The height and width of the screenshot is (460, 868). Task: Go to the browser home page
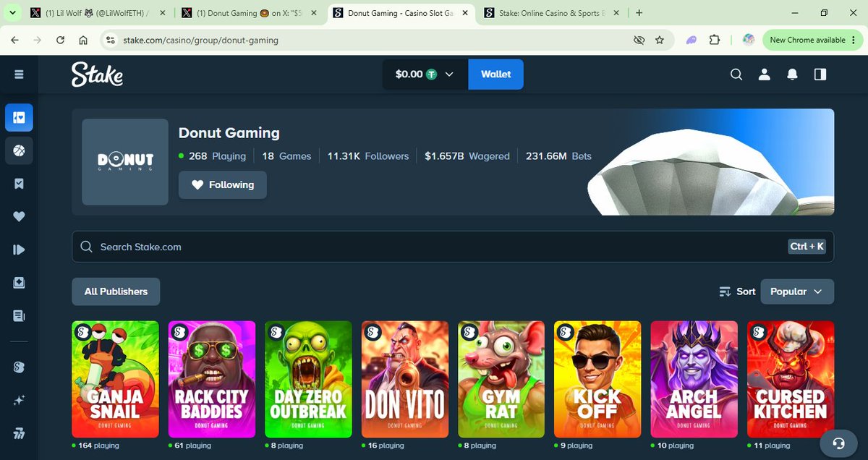coord(83,40)
